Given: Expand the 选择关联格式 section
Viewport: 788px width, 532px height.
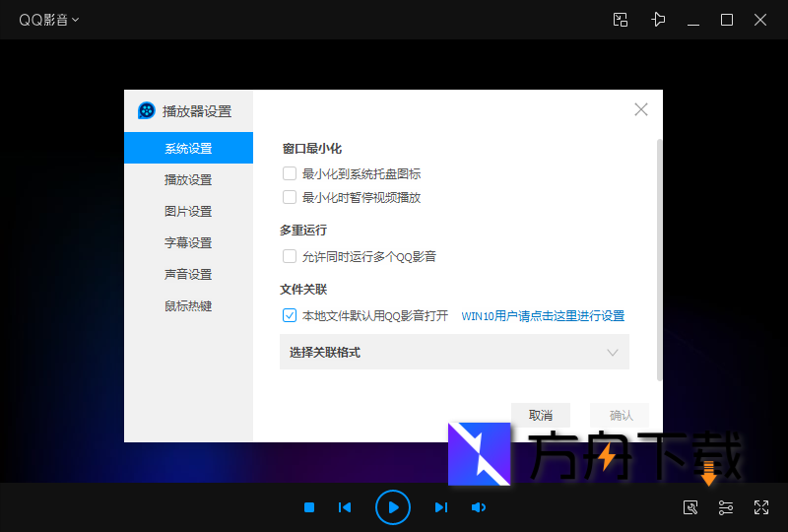Looking at the screenshot, I should 454,352.
